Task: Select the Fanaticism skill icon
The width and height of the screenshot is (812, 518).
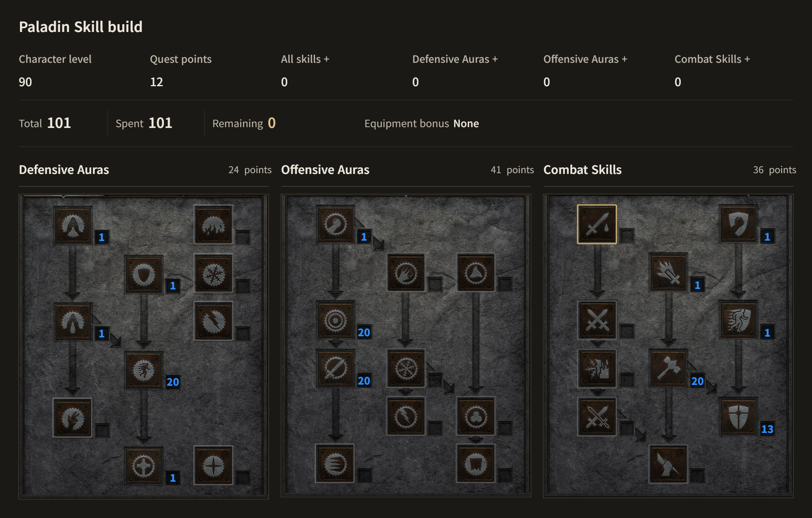Action: pos(335,463)
